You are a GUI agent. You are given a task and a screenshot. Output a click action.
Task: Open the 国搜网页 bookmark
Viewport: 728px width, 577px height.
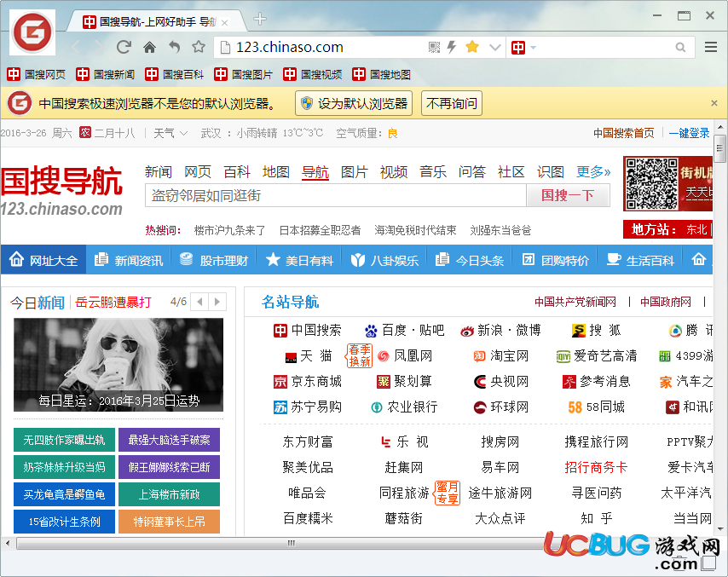pyautogui.click(x=36, y=74)
